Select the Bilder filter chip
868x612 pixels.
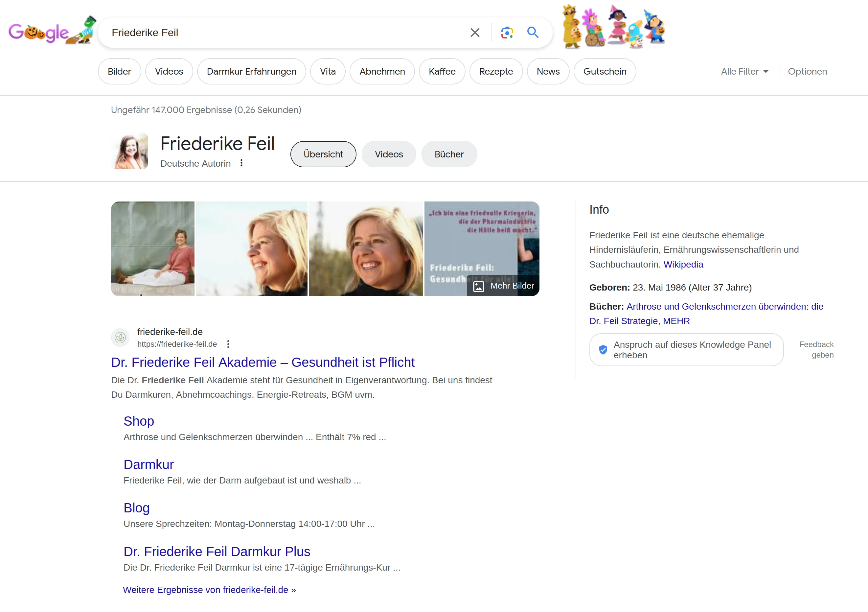pos(120,72)
